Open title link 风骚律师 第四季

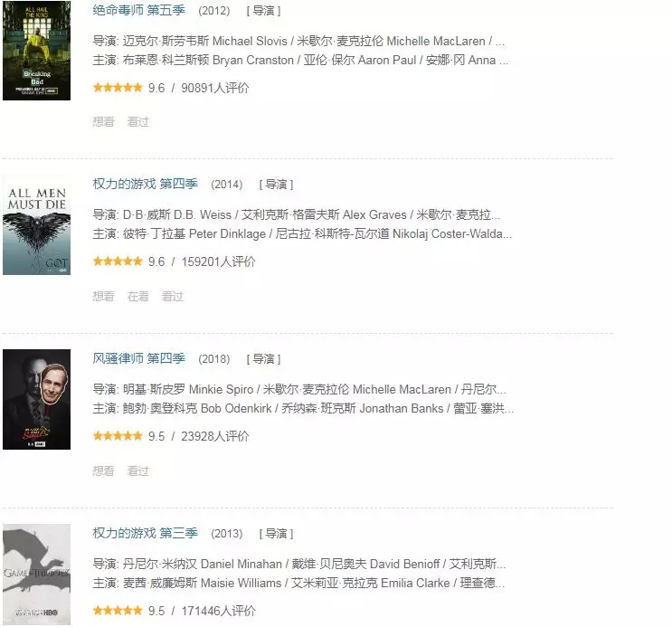pyautogui.click(x=139, y=358)
